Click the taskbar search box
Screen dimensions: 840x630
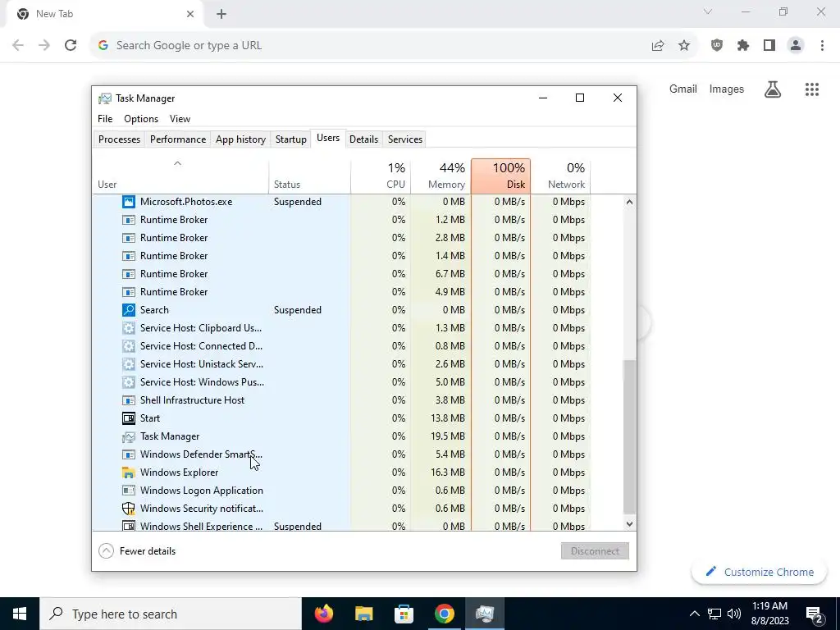pos(171,614)
